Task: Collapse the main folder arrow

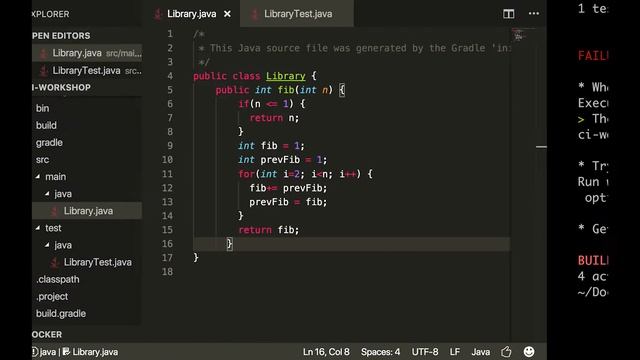Action: point(38,177)
